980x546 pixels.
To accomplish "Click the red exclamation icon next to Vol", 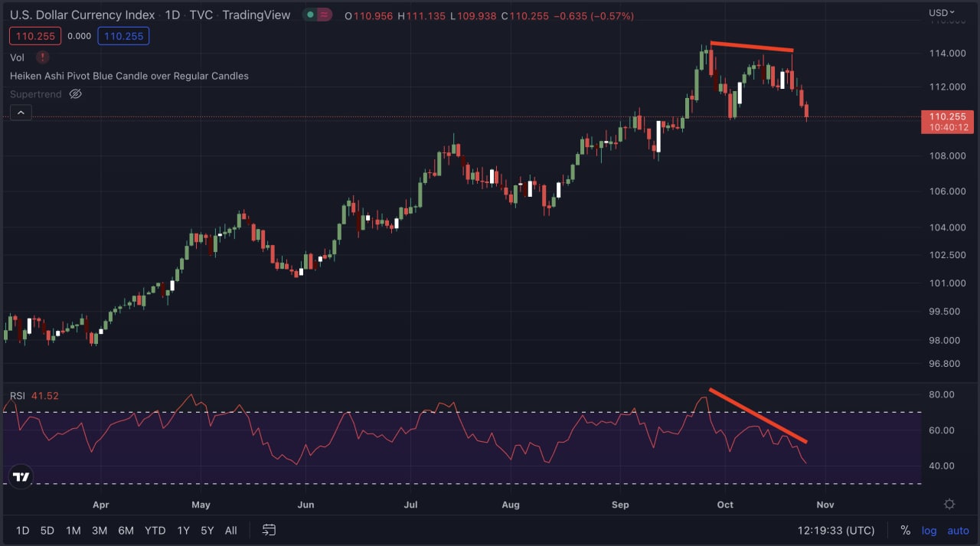I will click(x=42, y=57).
